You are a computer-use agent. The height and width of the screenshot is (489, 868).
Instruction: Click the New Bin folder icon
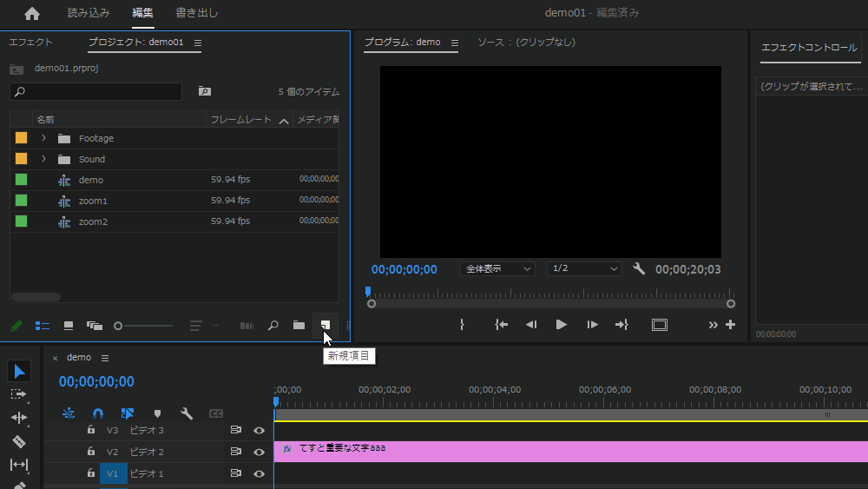coord(299,325)
